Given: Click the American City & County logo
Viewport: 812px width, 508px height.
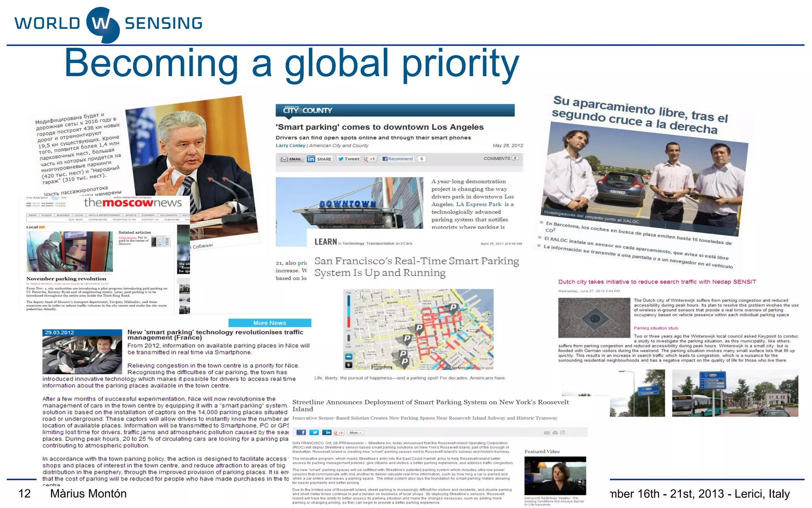Looking at the screenshot, I should pyautogui.click(x=308, y=110).
